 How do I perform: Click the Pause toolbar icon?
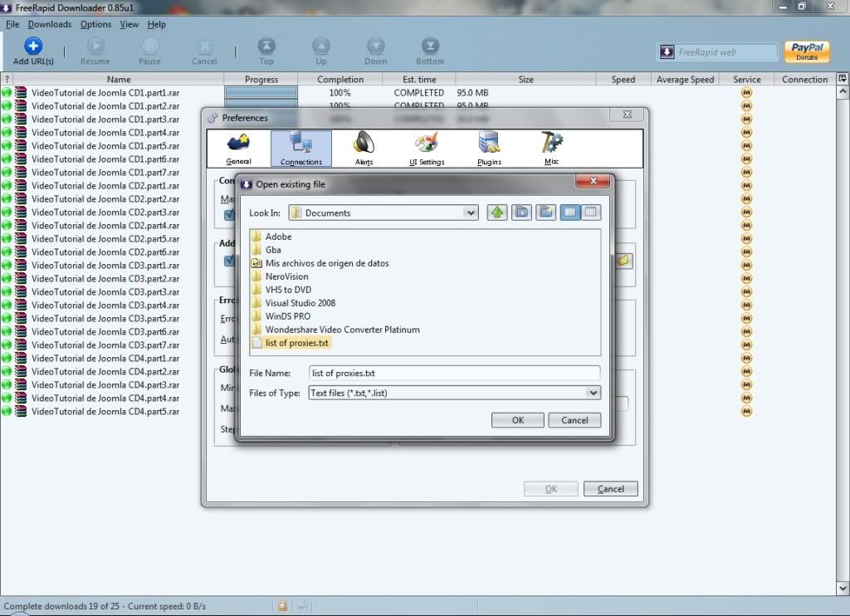click(x=150, y=46)
